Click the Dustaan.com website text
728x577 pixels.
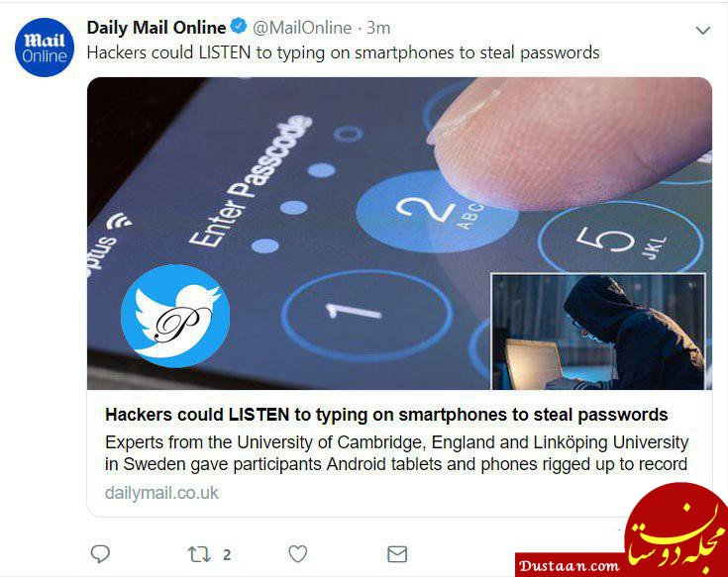pyautogui.click(x=570, y=566)
